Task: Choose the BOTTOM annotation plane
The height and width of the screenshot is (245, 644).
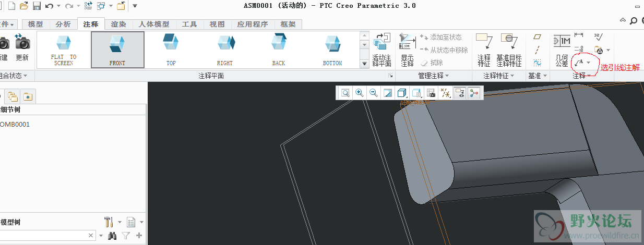Action: click(x=332, y=50)
